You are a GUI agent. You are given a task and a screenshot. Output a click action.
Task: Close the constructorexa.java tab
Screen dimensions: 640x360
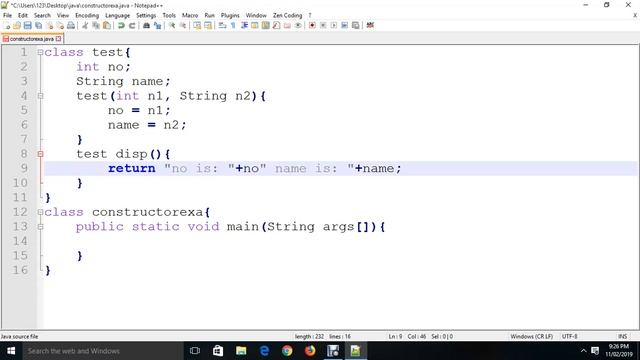59,39
